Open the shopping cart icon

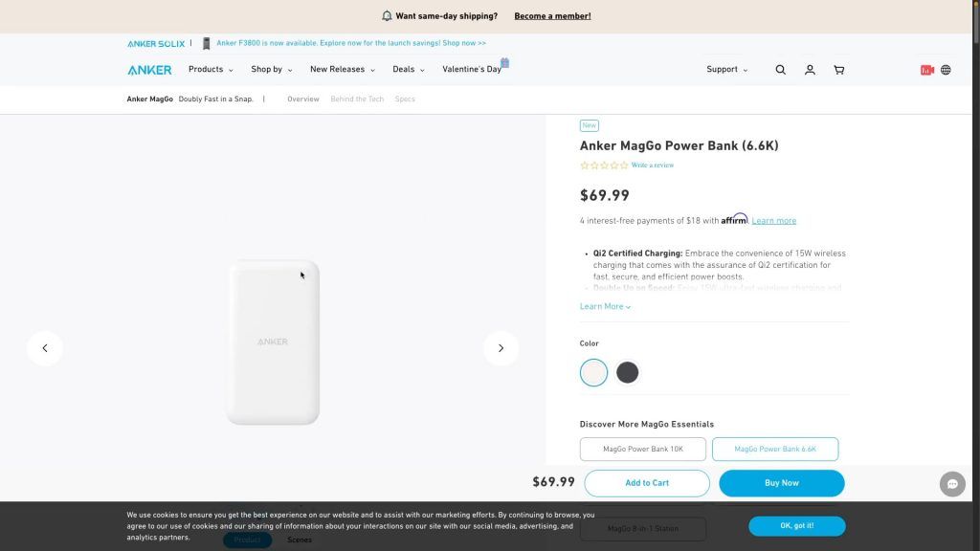pos(838,70)
